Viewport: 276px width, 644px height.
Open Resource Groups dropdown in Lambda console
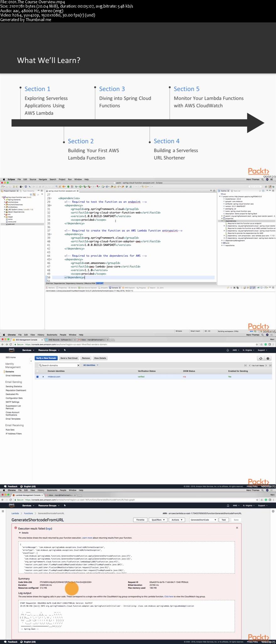pyautogui.click(x=48, y=505)
